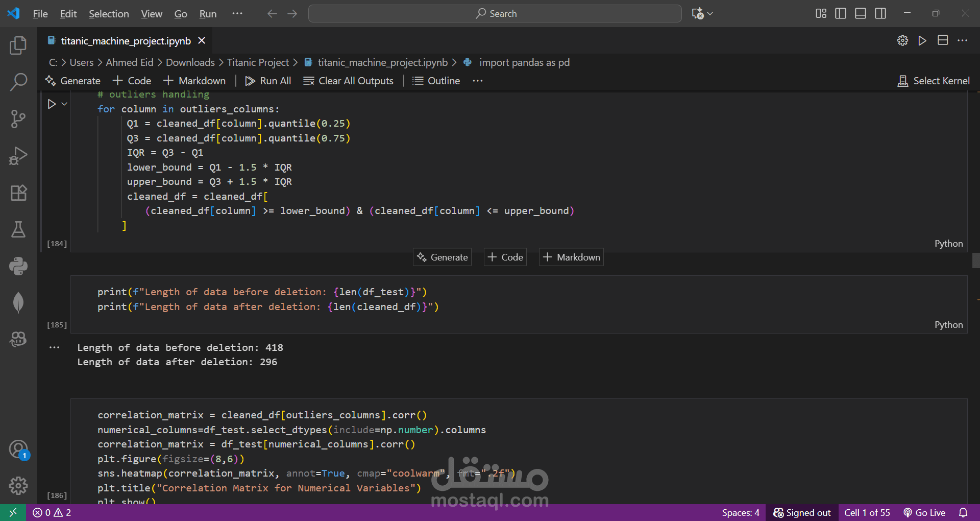Open the Source Control view
The width and height of the screenshot is (980, 521).
coord(18,119)
